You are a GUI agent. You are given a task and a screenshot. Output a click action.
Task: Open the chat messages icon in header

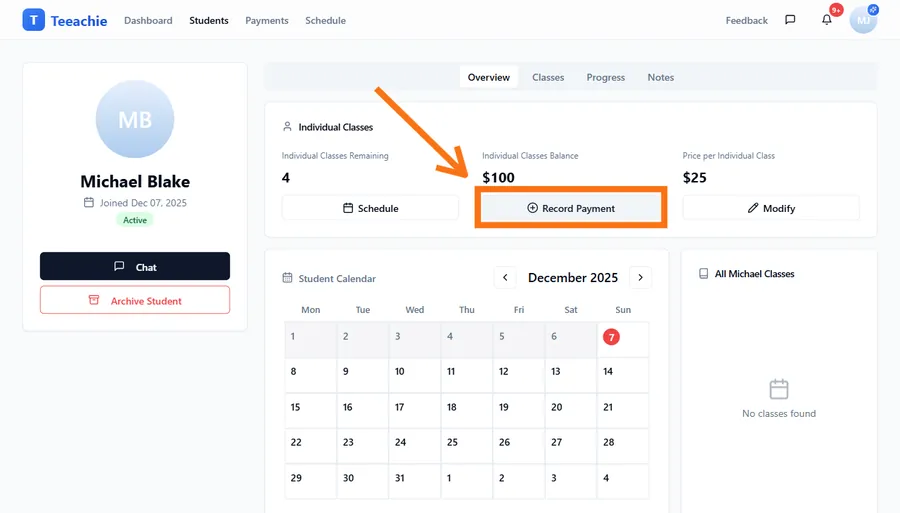click(790, 20)
